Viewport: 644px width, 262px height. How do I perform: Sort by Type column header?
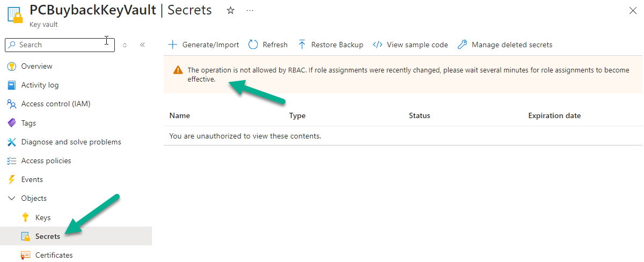(297, 115)
